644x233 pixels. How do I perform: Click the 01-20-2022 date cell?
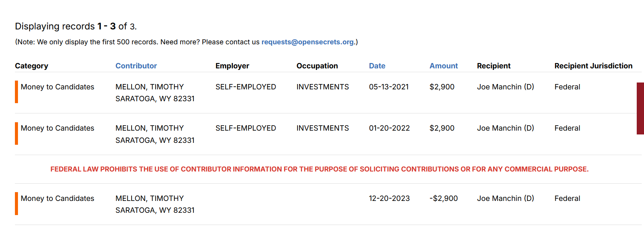[x=389, y=128]
